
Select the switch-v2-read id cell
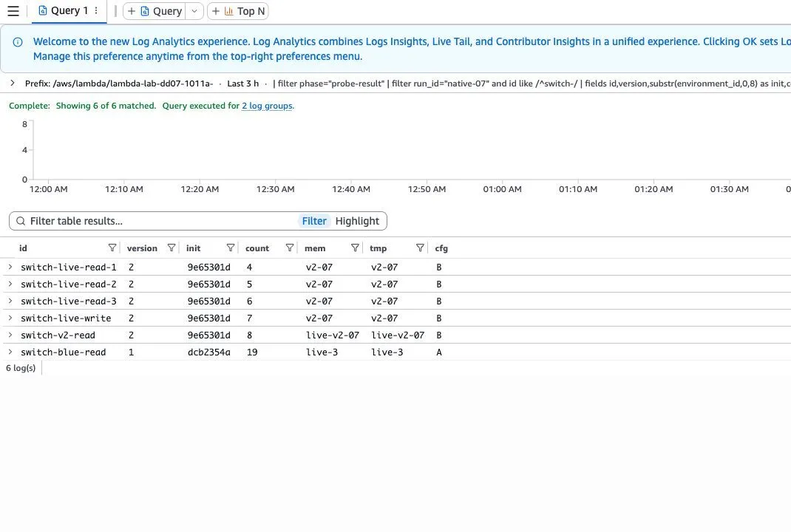pyautogui.click(x=58, y=335)
